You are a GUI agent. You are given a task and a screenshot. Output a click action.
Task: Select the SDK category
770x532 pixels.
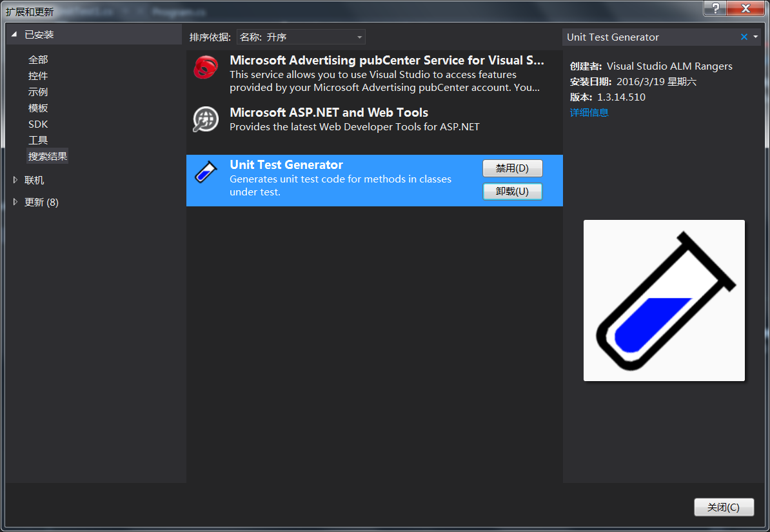[38, 124]
